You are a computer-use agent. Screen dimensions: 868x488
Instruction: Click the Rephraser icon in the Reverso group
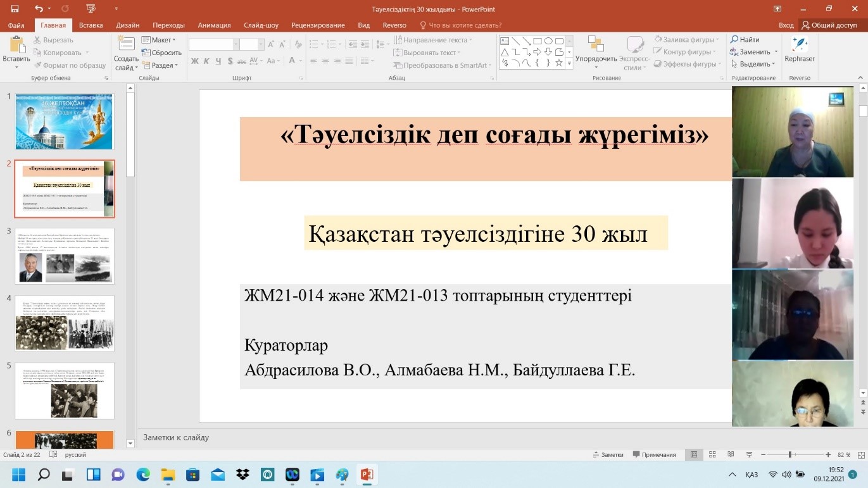[799, 45]
